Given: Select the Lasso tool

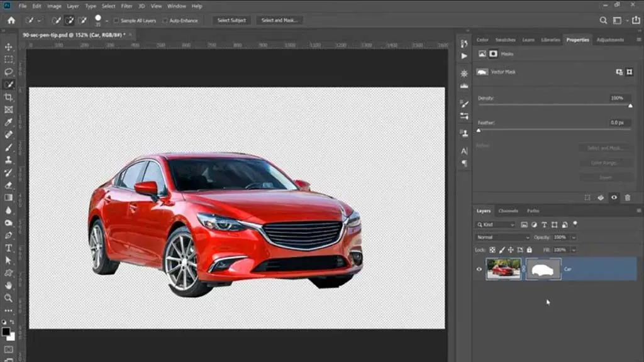Looking at the screenshot, I should click(8, 72).
